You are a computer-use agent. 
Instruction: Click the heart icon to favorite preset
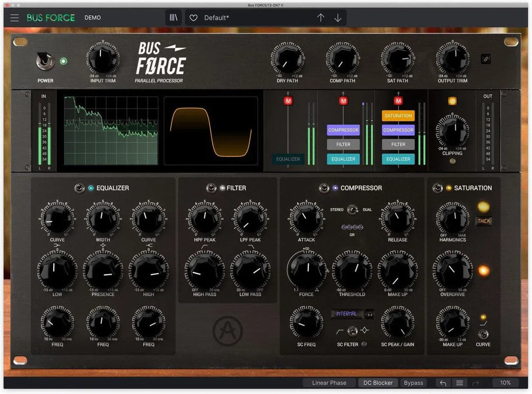193,17
